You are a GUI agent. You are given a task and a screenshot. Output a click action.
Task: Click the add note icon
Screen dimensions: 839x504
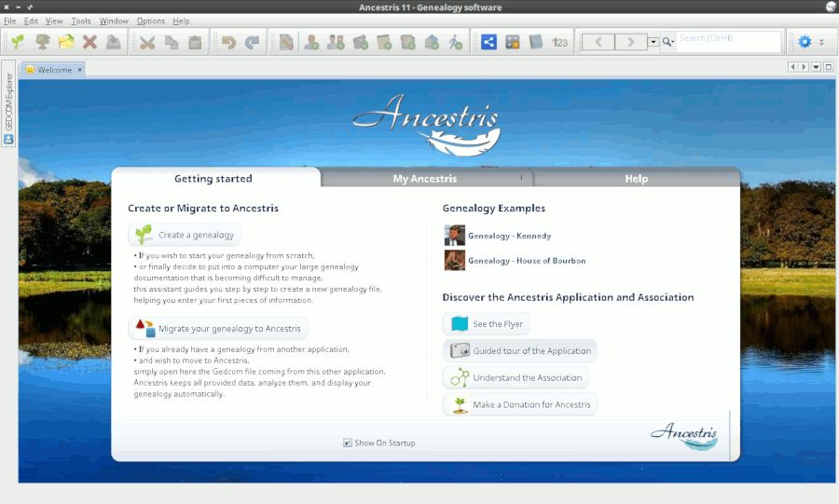pos(384,42)
